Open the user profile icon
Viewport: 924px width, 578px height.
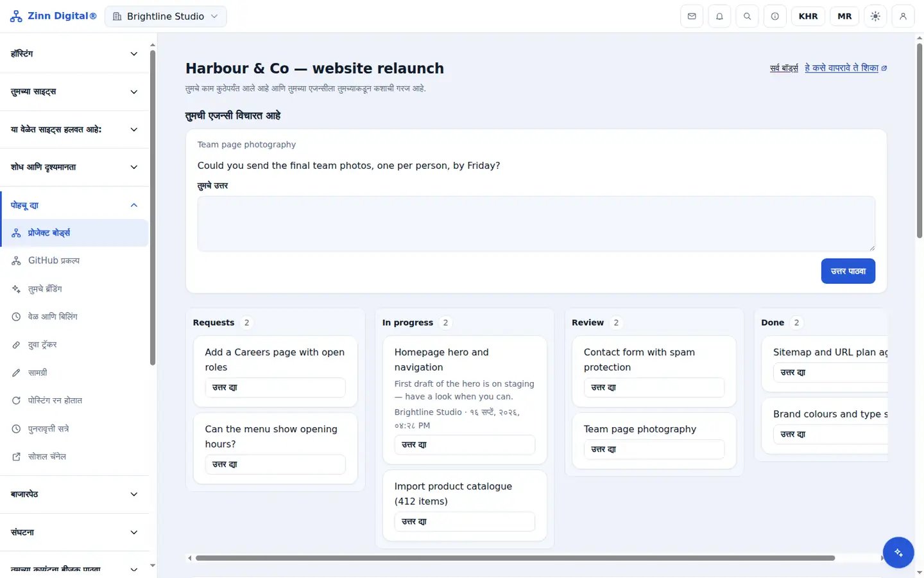pos(903,16)
